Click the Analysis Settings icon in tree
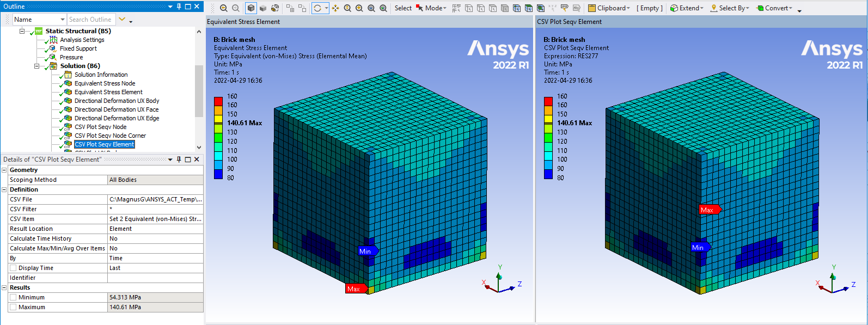 [53, 39]
